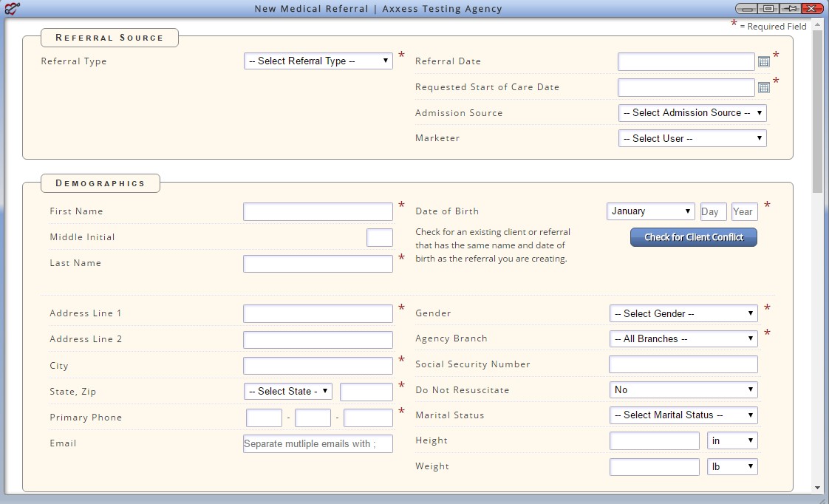Open the Agency Branch dropdown
The width and height of the screenshot is (829, 504).
(x=683, y=338)
